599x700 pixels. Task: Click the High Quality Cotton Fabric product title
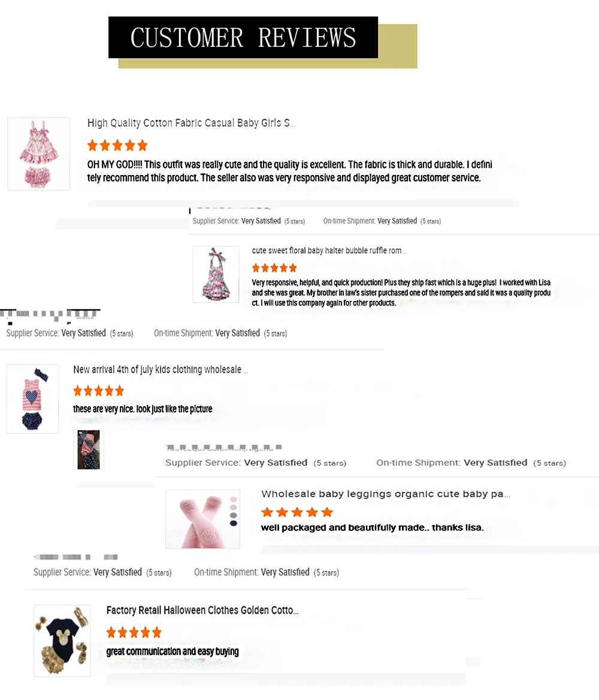191,123
